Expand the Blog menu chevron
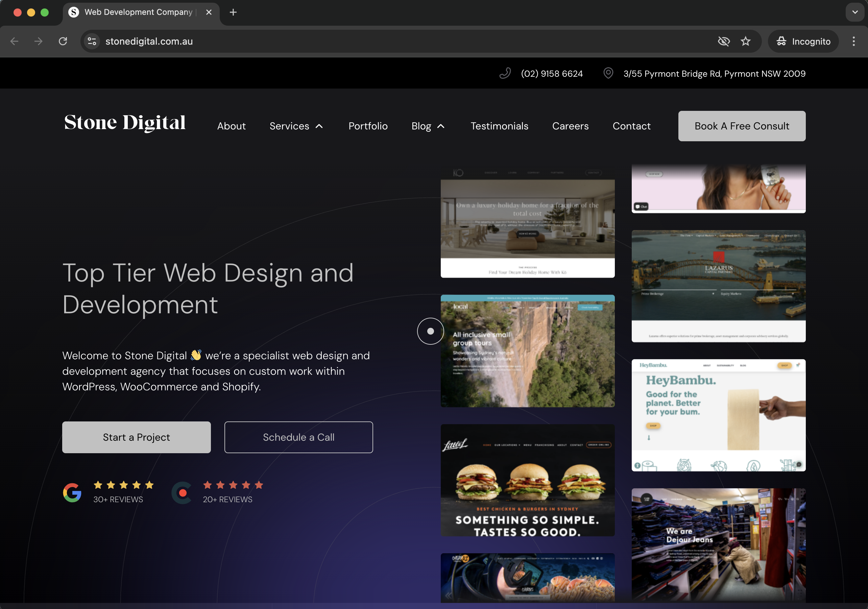868x609 pixels. 441,126
